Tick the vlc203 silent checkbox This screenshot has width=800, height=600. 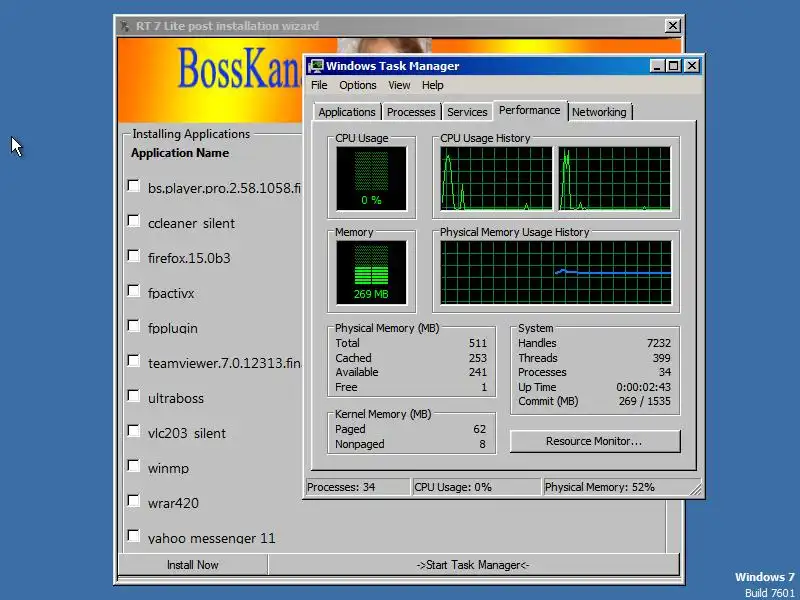[x=134, y=431]
